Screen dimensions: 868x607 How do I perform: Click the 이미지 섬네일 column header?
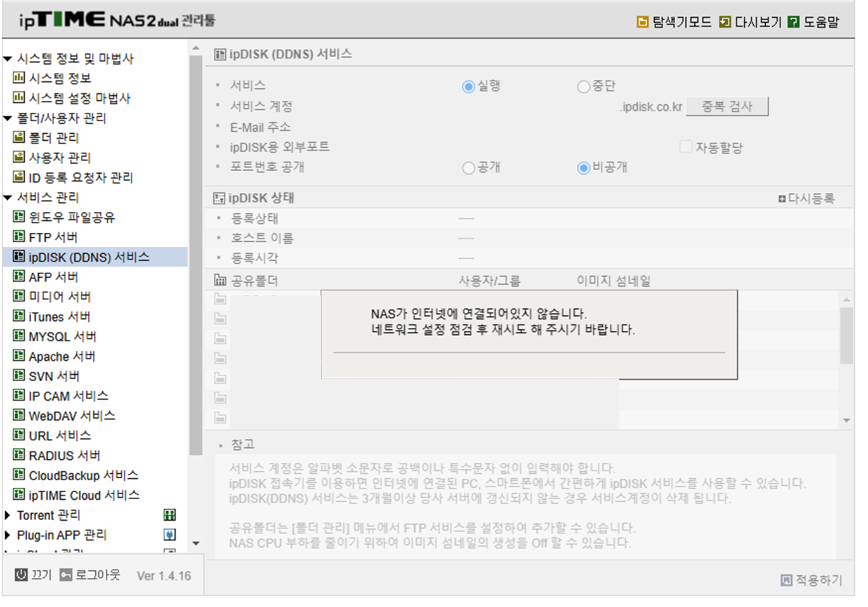614,280
